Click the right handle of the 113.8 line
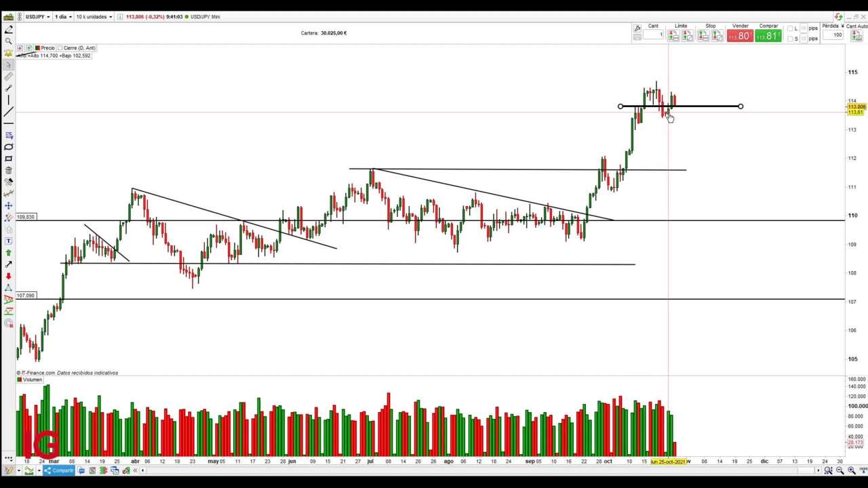This screenshot has width=868, height=488. [x=741, y=106]
